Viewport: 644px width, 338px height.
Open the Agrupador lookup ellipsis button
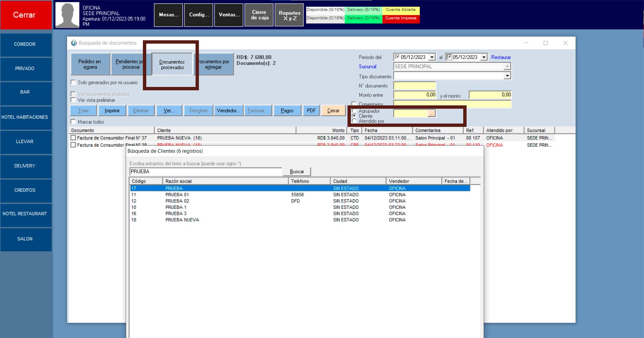431,114
